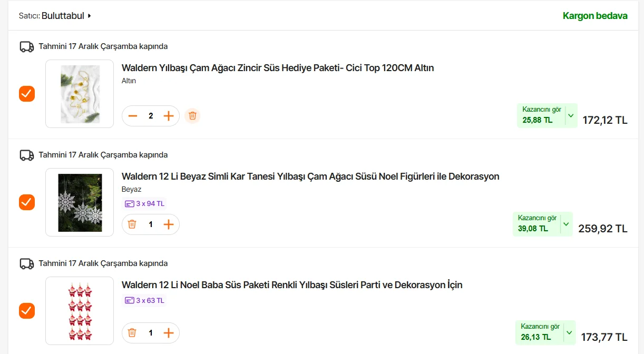Viewport: 644px width, 354px height.
Task: Uncheck the Noel Baba Süs Paketi item
Action: coord(27,311)
